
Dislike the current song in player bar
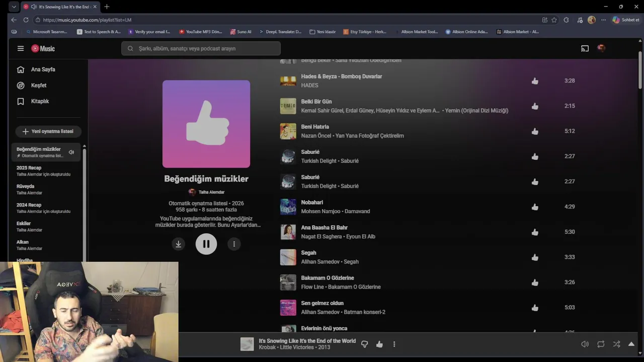365,344
